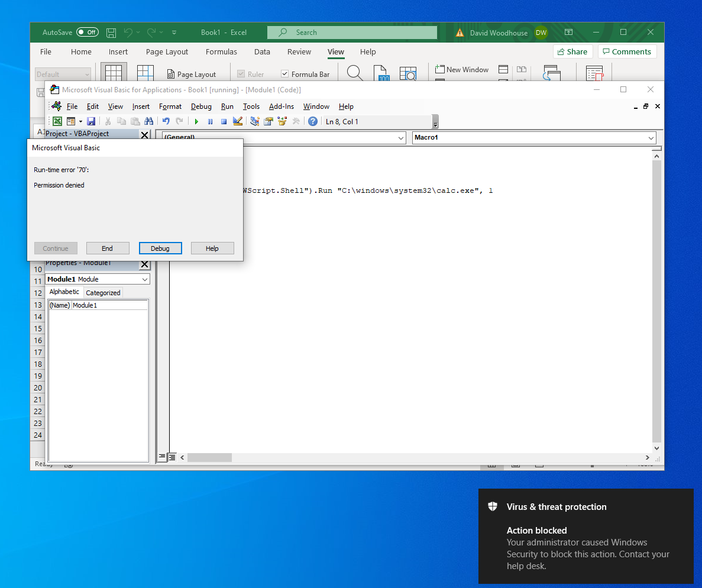Open the VBA Format menu
Viewport: 702px width, 588px height.
(170, 106)
